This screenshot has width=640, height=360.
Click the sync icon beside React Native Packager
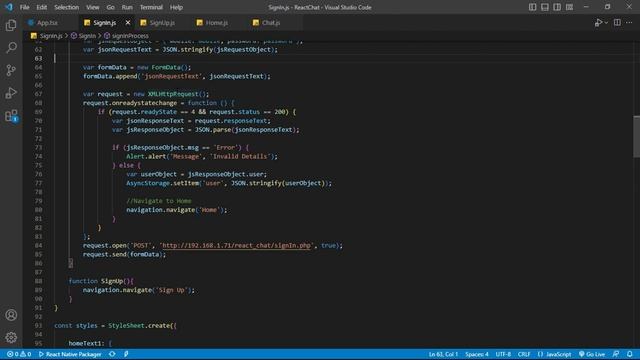pyautogui.click(x=112, y=354)
